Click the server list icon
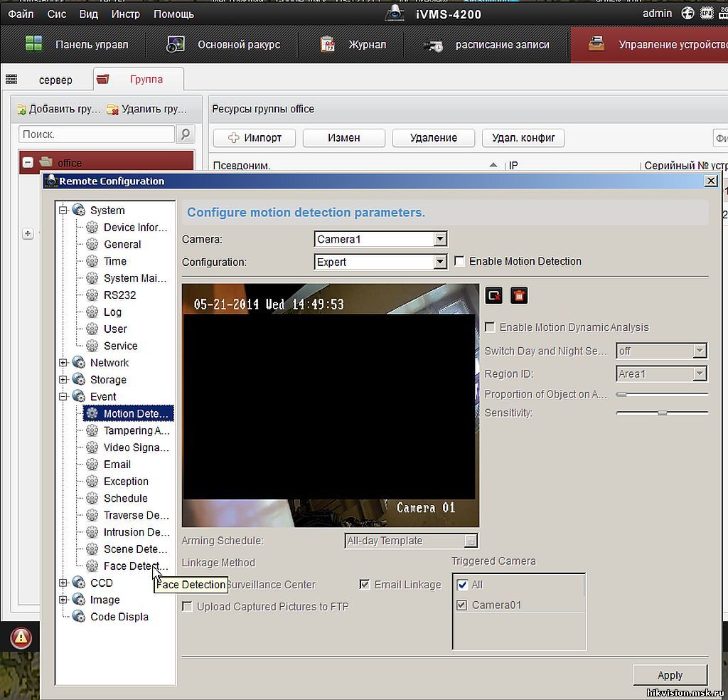728x700 pixels. [x=11, y=80]
